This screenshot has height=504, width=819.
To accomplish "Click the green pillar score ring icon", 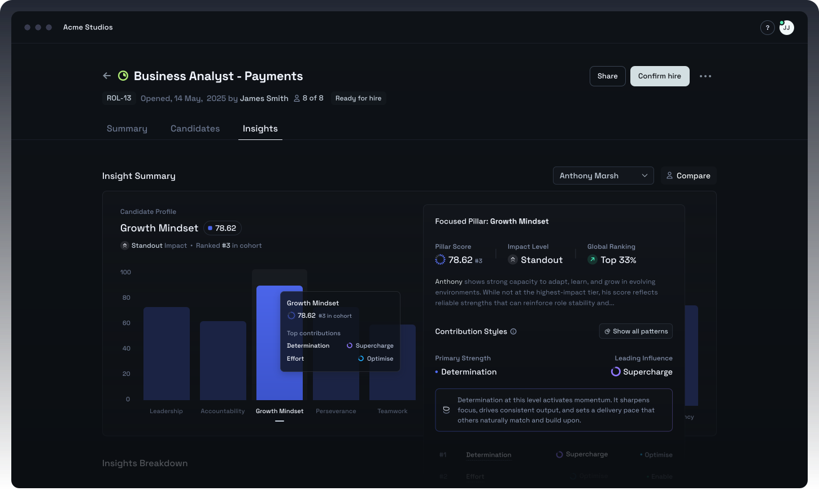I will (440, 260).
